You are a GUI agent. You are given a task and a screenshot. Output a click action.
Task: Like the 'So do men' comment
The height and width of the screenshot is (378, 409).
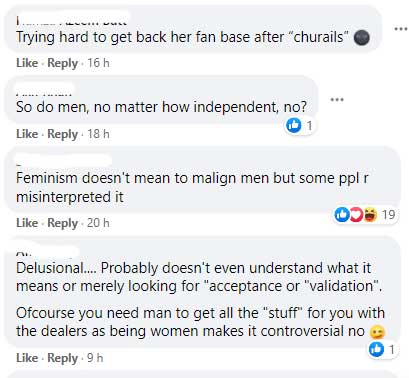[27, 134]
